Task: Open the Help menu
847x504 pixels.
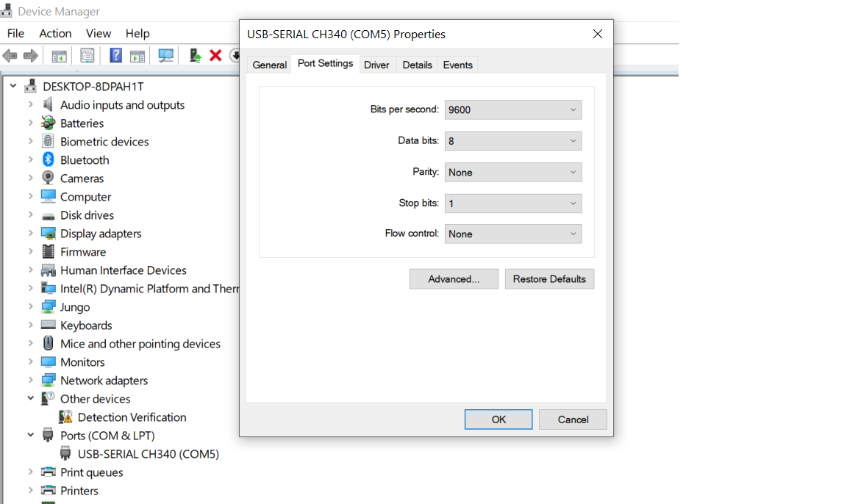Action: tap(137, 34)
